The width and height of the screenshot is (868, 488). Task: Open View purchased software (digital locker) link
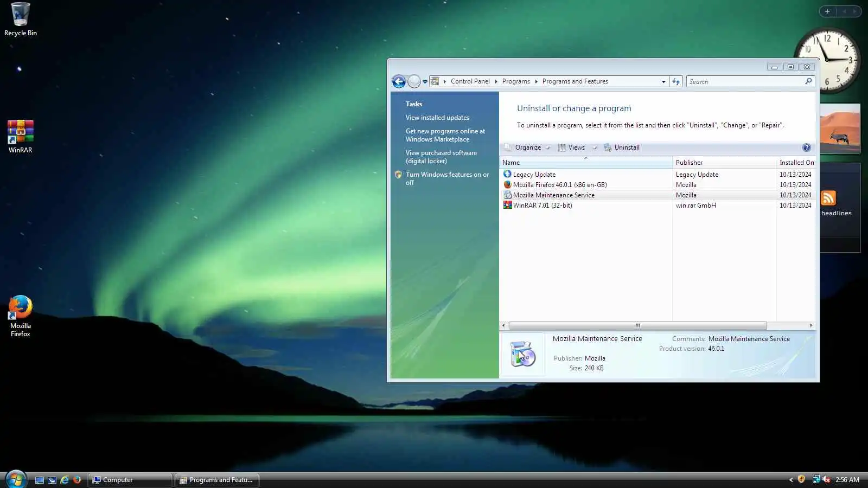coord(441,157)
